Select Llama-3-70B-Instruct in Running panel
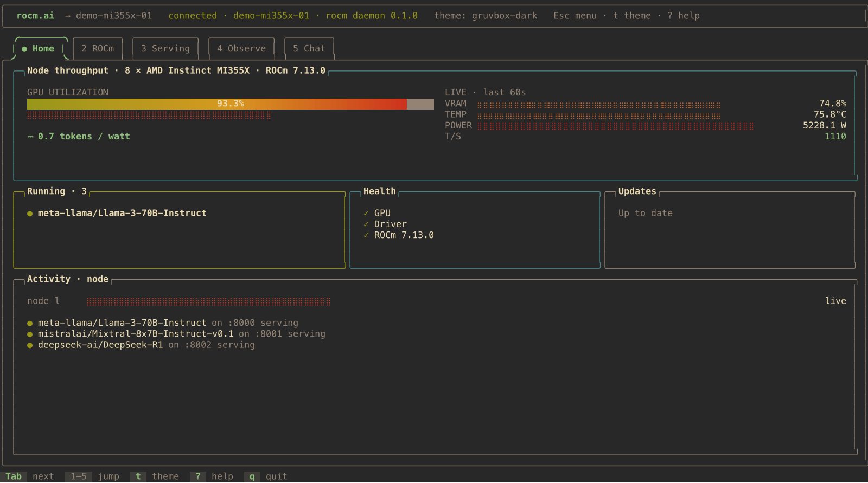 122,214
